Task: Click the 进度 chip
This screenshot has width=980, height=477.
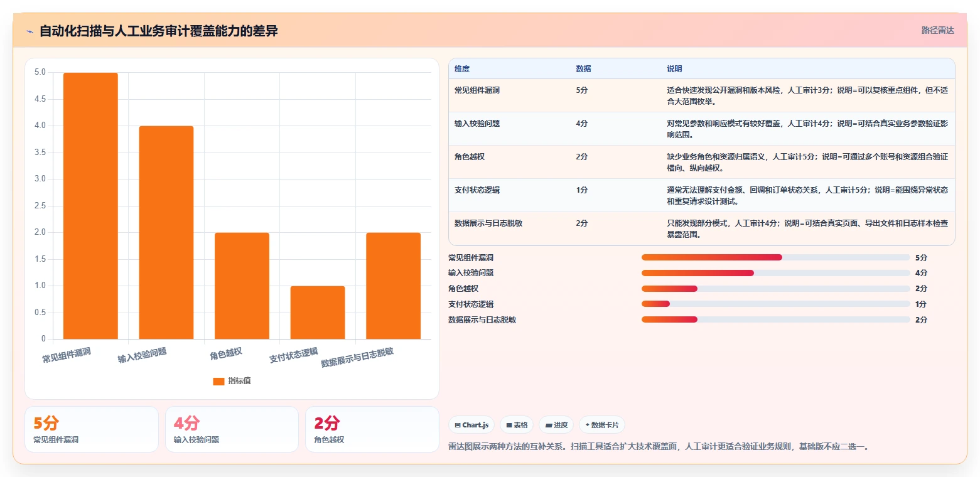Action: [x=556, y=425]
